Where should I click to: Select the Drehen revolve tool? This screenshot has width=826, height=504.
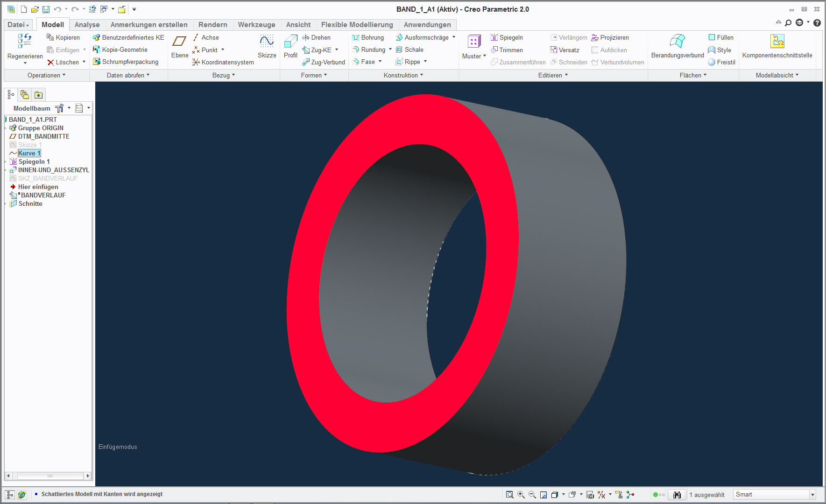click(316, 37)
